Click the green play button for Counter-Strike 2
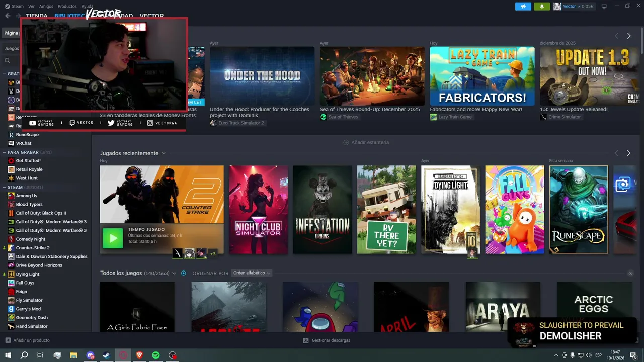Screen dimensions: 644x362 113,238
